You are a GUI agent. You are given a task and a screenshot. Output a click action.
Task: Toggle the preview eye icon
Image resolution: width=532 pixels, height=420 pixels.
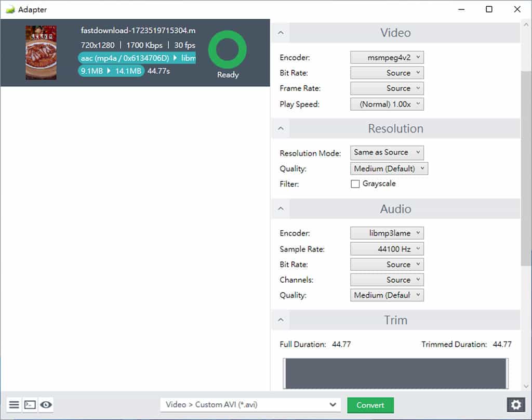pos(46,404)
